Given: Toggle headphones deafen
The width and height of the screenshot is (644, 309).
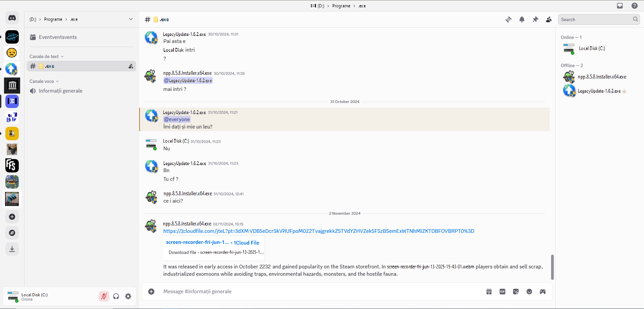Looking at the screenshot, I should [x=116, y=296].
